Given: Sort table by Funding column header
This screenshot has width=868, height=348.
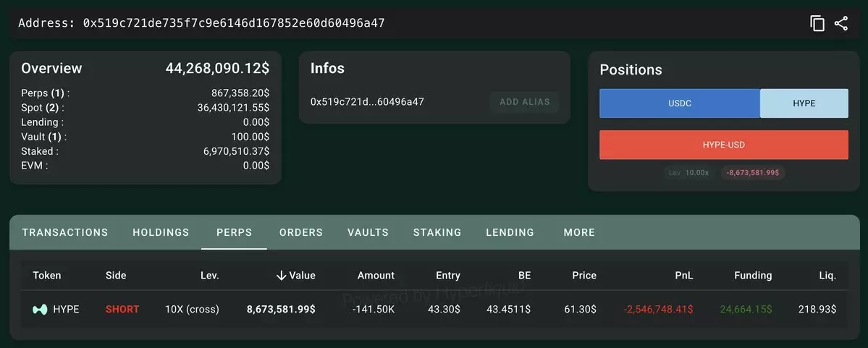Looking at the screenshot, I should coord(753,275).
